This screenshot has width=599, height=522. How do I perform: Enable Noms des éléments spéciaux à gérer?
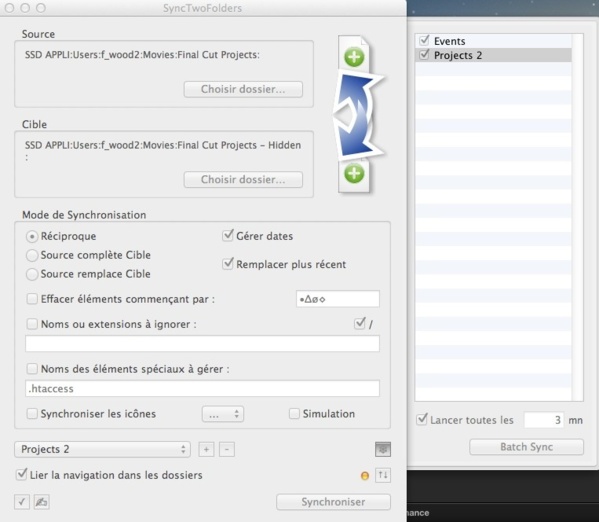pos(32,369)
